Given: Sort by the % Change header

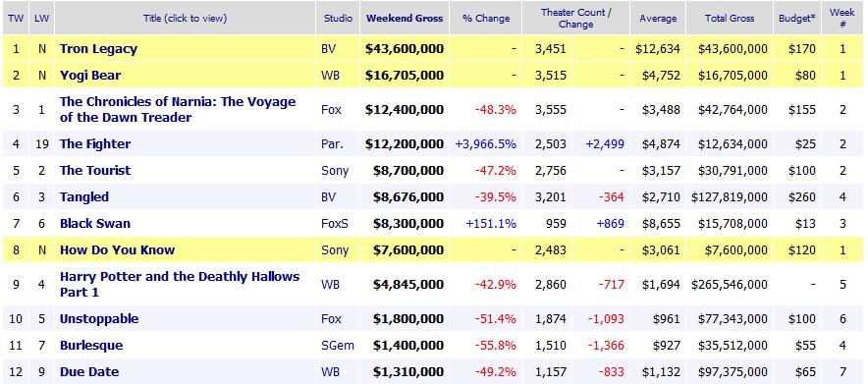Looking at the screenshot, I should pyautogui.click(x=486, y=19).
